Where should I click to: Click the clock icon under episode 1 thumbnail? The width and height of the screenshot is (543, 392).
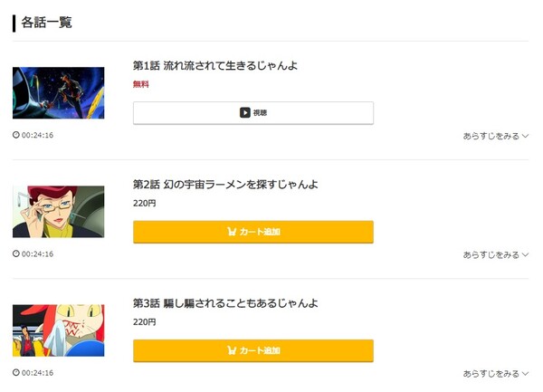[16, 135]
